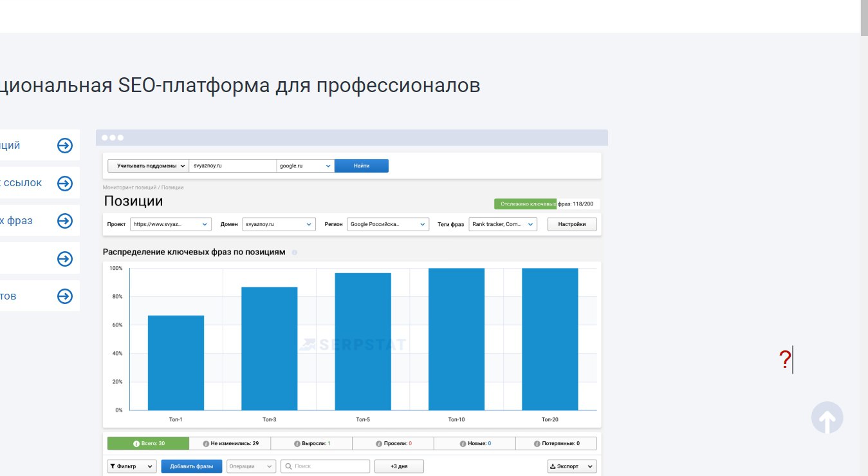868x476 pixels.
Task: Open the Теги фраз dropdown
Action: [503, 224]
